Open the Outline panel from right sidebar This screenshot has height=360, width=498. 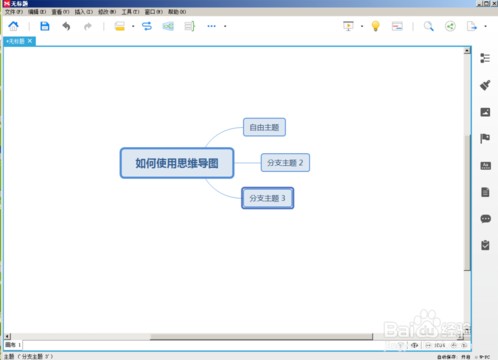485,58
